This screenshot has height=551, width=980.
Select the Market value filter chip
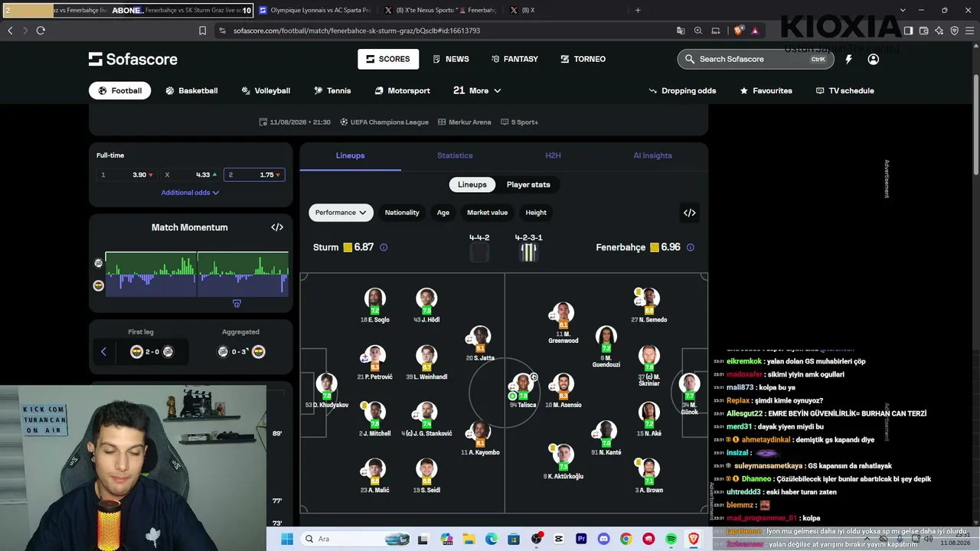(x=488, y=213)
